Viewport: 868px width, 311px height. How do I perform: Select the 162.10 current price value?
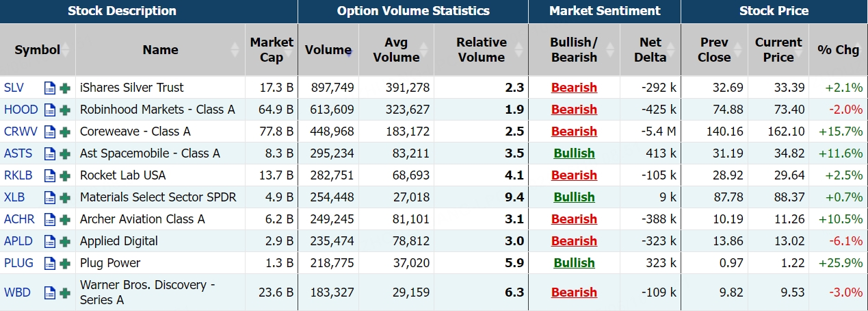(x=785, y=132)
